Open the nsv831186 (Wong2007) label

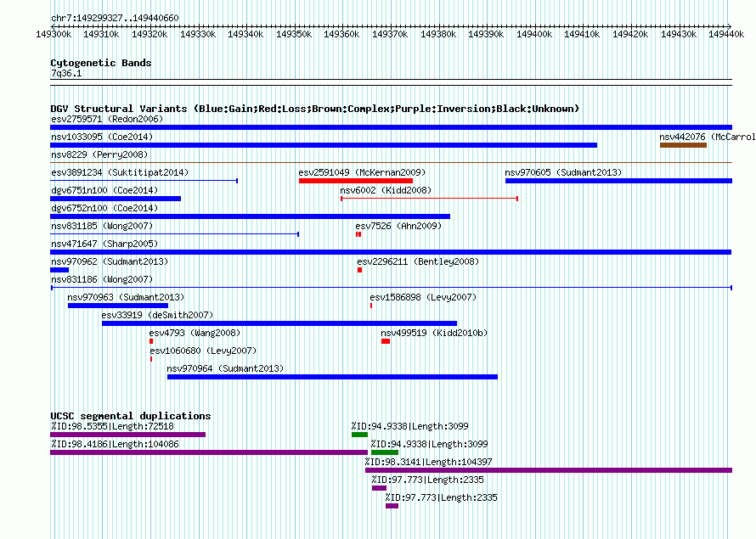(102, 279)
